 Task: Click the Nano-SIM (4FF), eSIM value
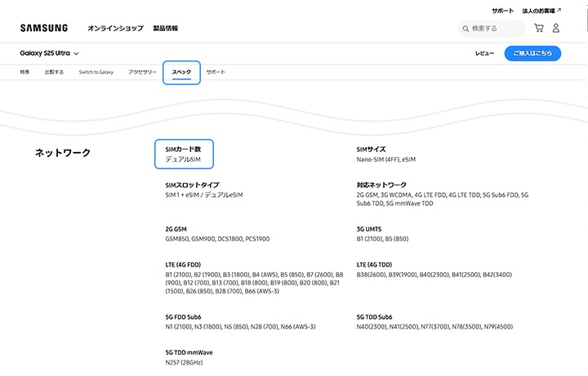pyautogui.click(x=385, y=159)
